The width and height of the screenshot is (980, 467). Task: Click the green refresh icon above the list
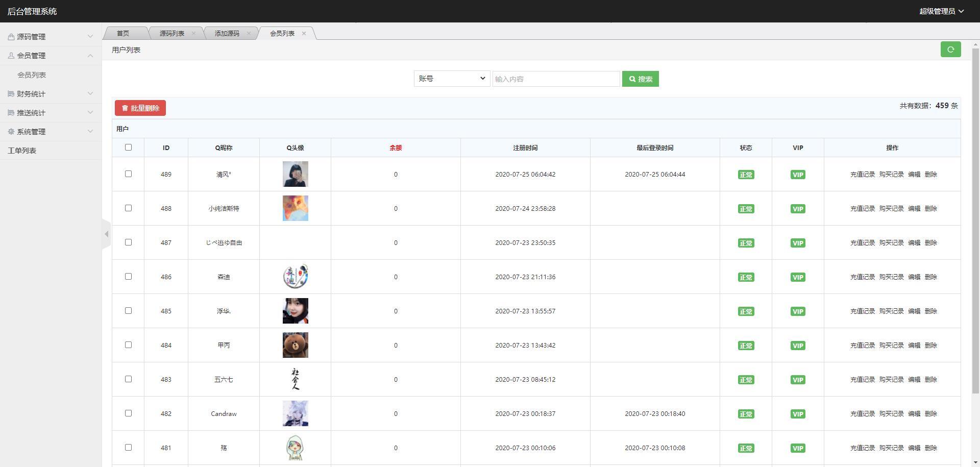950,50
